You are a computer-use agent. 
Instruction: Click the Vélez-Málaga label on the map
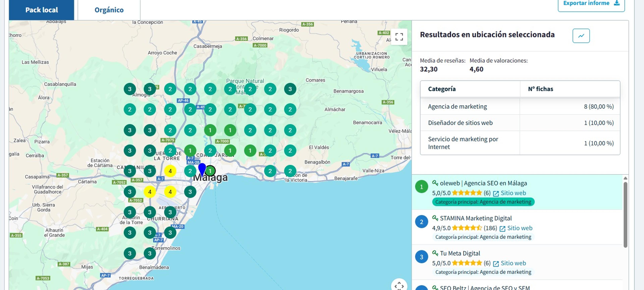400,131
